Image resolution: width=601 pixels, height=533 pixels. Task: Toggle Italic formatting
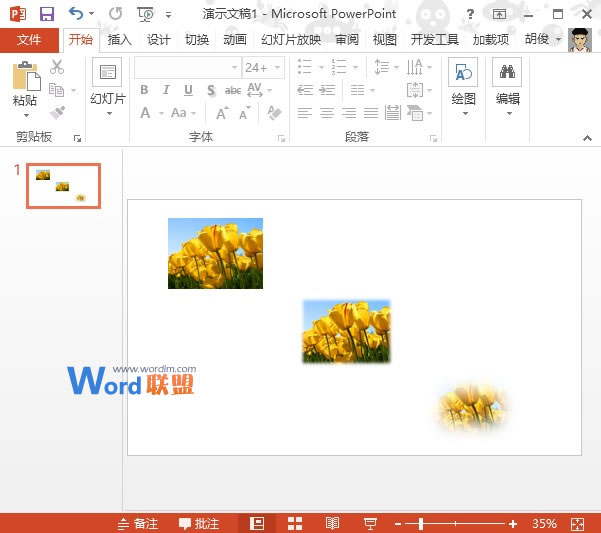(166, 90)
